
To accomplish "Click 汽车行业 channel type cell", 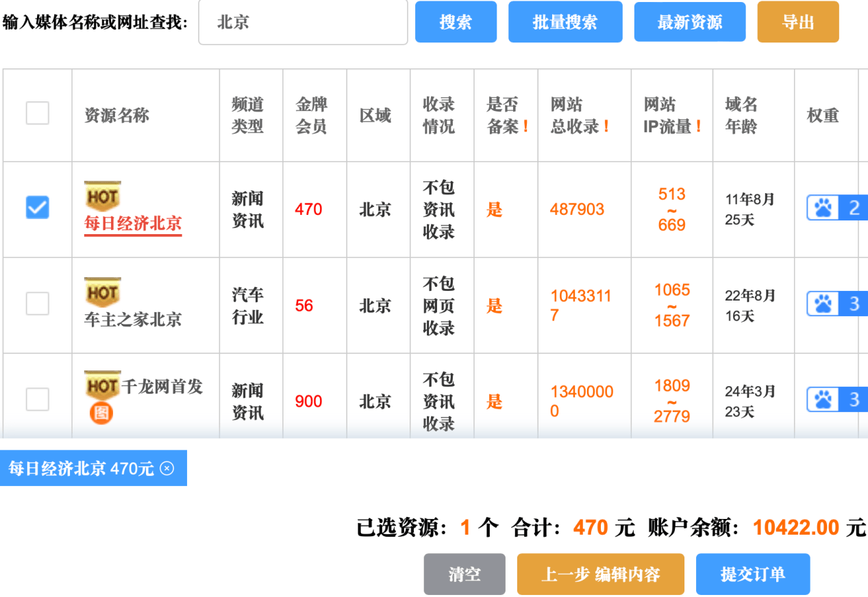I will (247, 305).
